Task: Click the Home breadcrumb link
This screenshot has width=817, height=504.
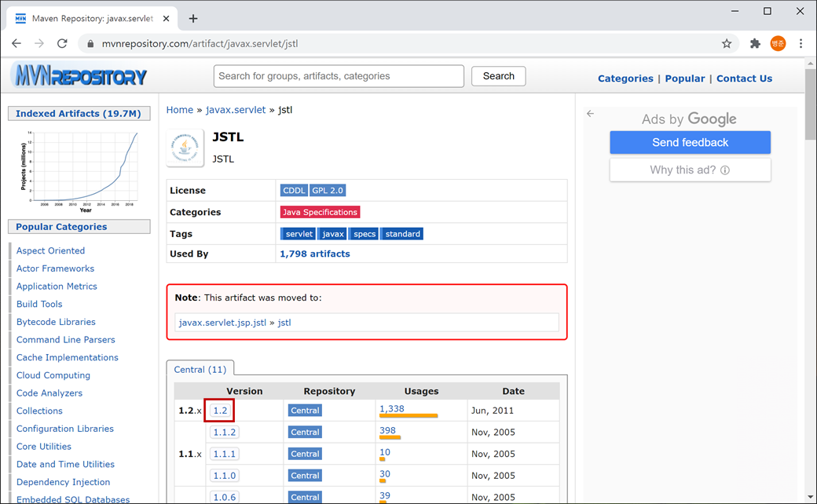Action: click(x=180, y=110)
